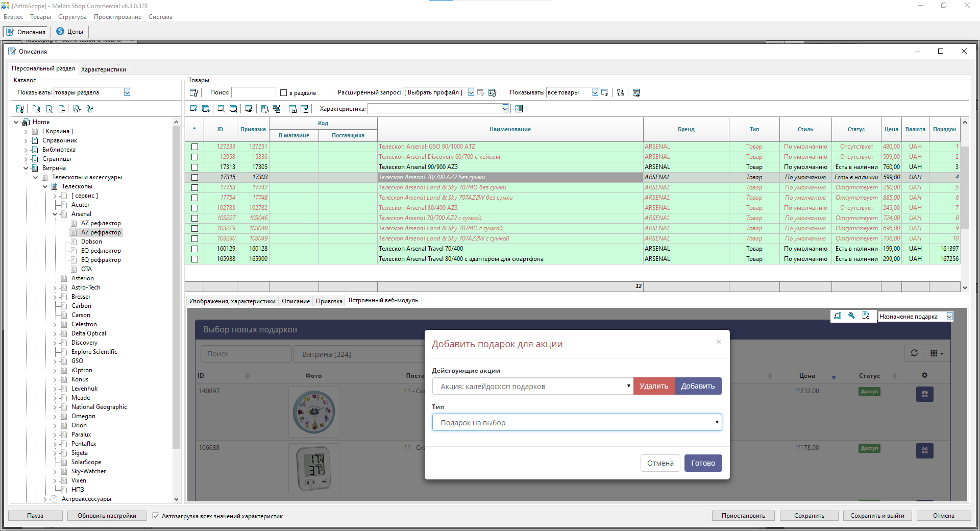The width and height of the screenshot is (980, 531).
Task: Click the add product icon in the second products toolbar
Action: (x=194, y=109)
